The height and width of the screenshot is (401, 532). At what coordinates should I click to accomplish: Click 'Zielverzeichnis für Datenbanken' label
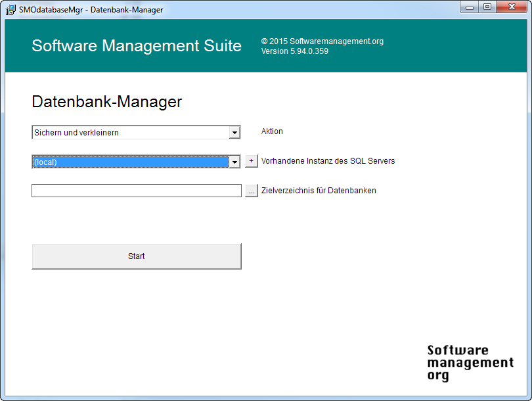319,191
